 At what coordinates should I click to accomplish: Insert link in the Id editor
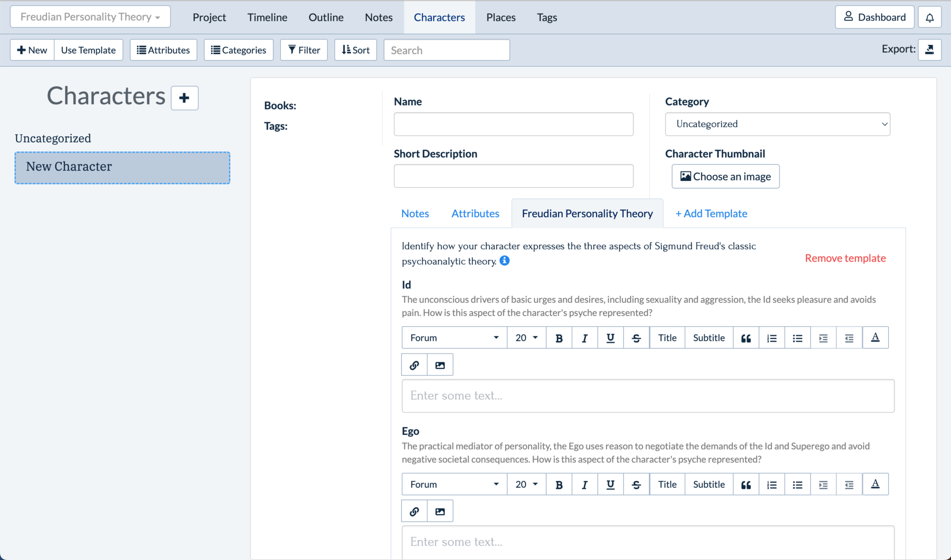[x=414, y=365]
